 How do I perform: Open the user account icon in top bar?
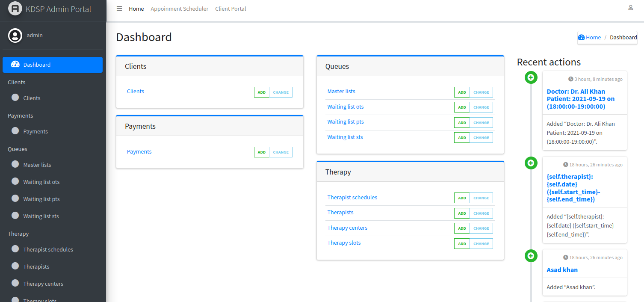click(x=630, y=8)
